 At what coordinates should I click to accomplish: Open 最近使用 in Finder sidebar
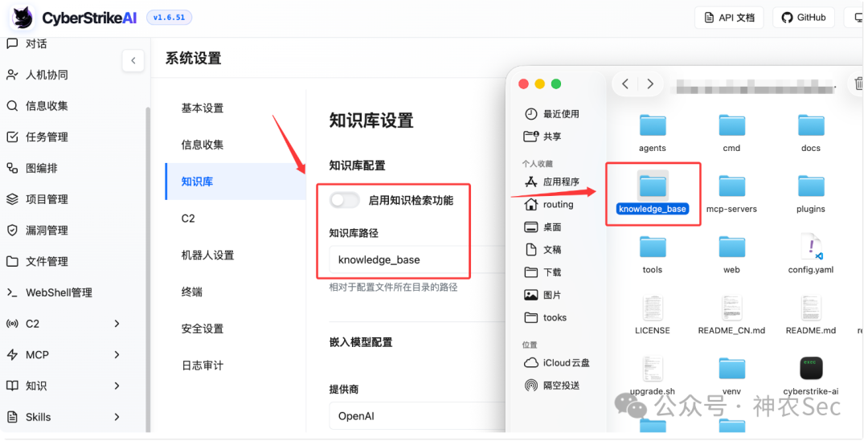(552, 114)
